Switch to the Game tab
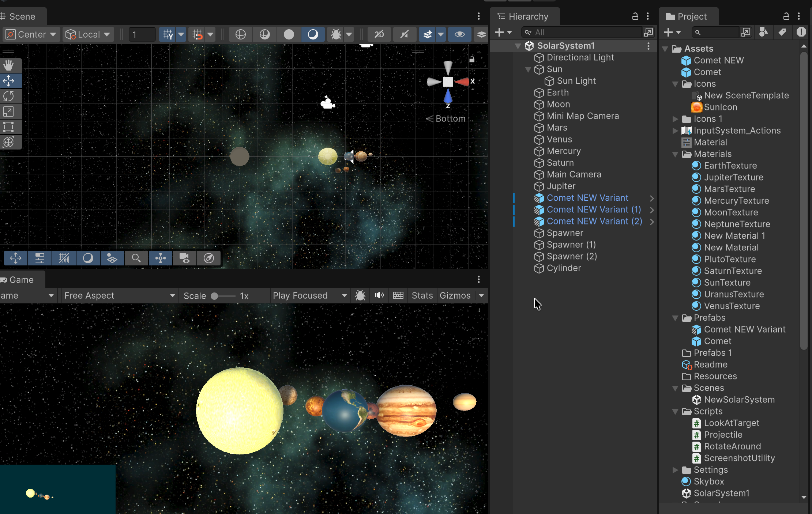 pos(21,280)
